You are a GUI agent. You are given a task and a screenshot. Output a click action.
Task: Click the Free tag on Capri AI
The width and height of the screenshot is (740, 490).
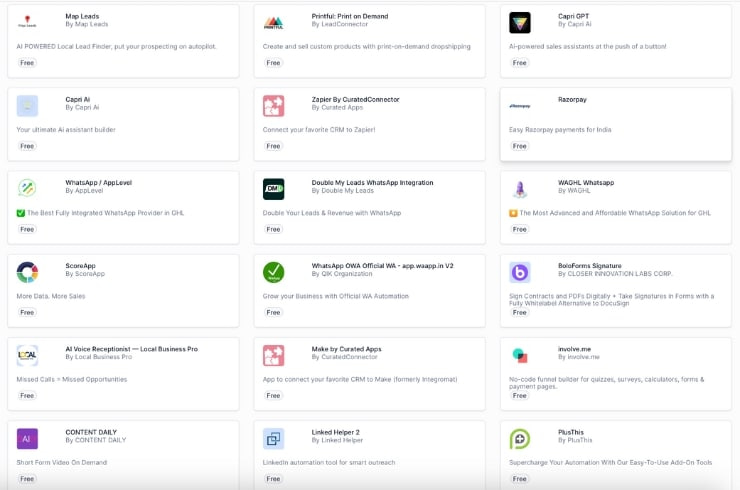point(27,146)
